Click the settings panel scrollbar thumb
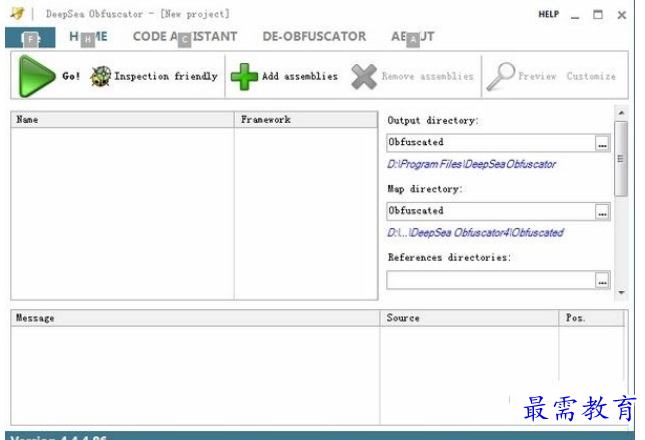The image size is (645, 440). click(621, 159)
